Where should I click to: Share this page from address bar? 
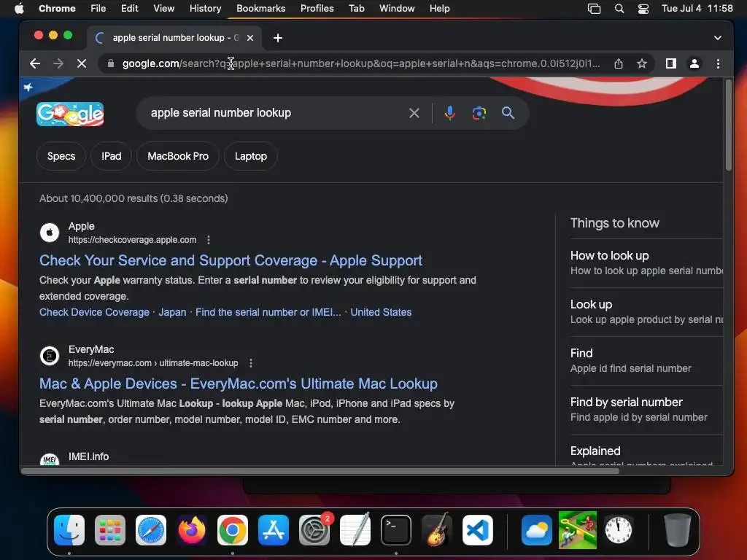(x=619, y=63)
